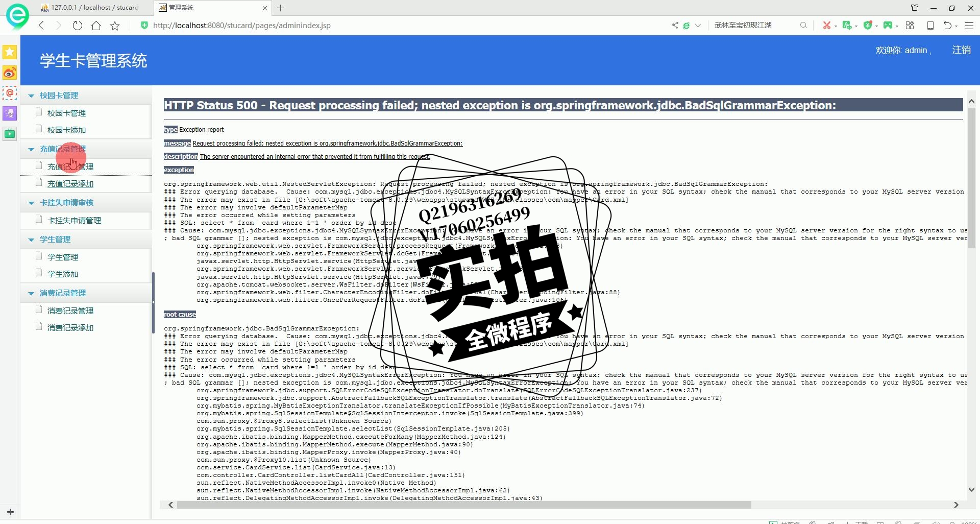Click the green security shield in address bar
980x524 pixels.
point(144,25)
